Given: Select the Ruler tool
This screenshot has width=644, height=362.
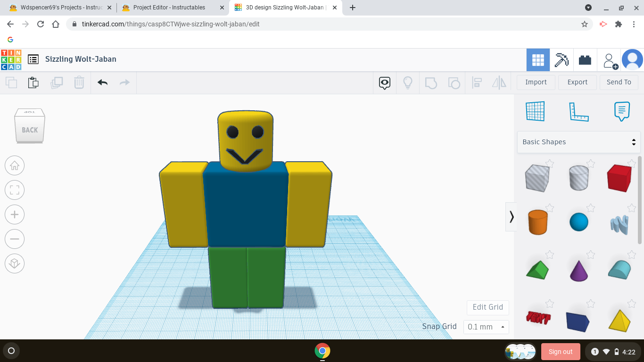Looking at the screenshot, I should [x=578, y=112].
